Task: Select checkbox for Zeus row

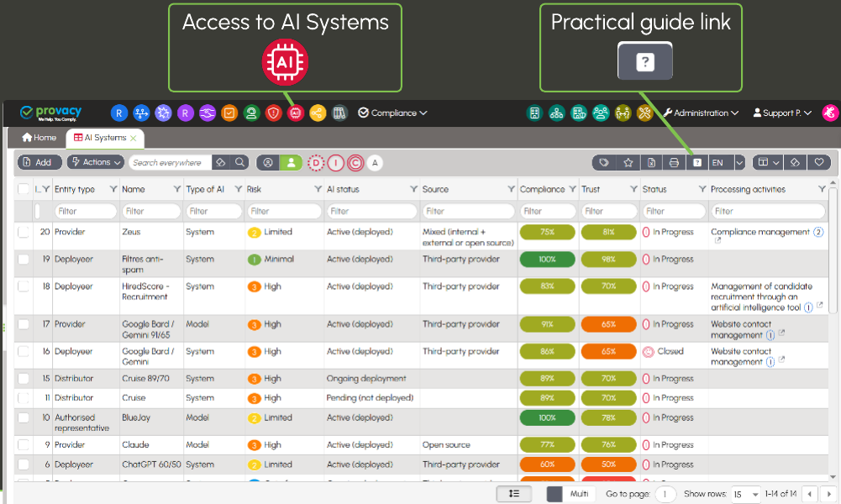Action: coord(24,232)
